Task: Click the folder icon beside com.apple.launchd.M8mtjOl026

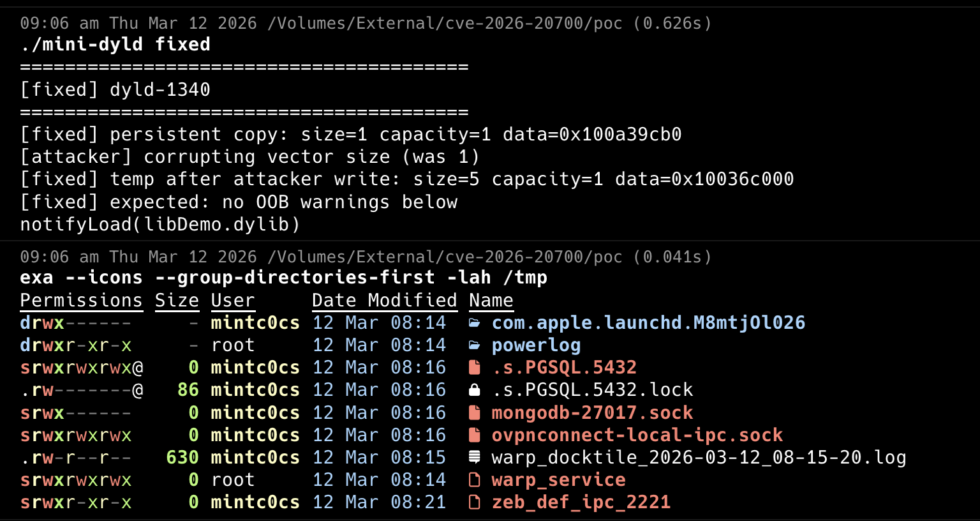Action: (x=475, y=323)
